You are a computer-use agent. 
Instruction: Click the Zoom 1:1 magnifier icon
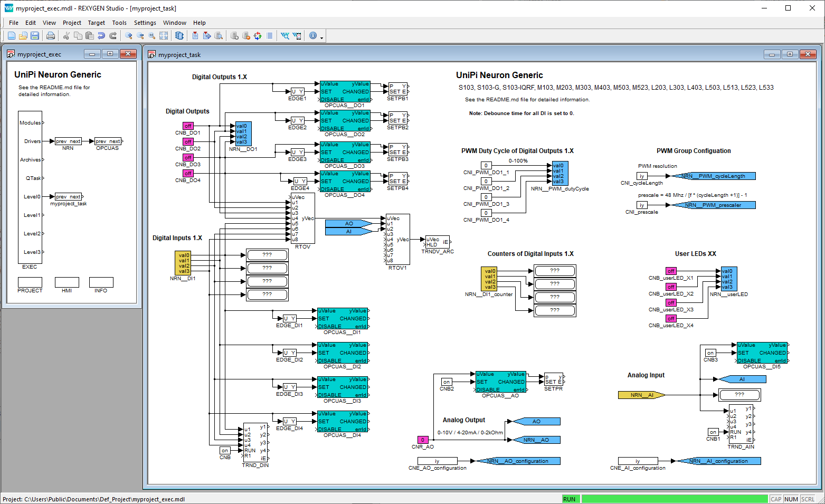(151, 36)
